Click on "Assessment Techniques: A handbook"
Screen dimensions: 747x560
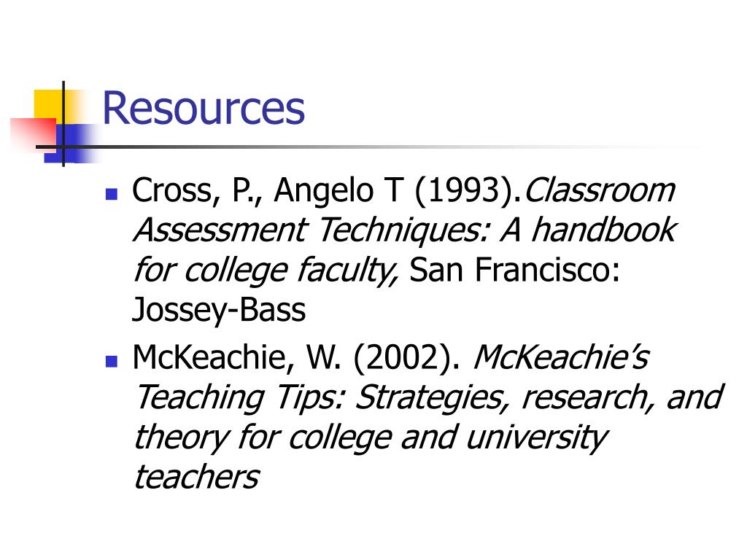click(404, 230)
